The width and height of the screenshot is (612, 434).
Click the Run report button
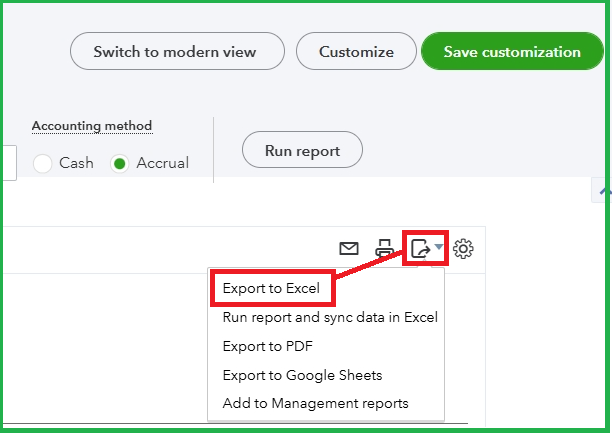(x=302, y=150)
